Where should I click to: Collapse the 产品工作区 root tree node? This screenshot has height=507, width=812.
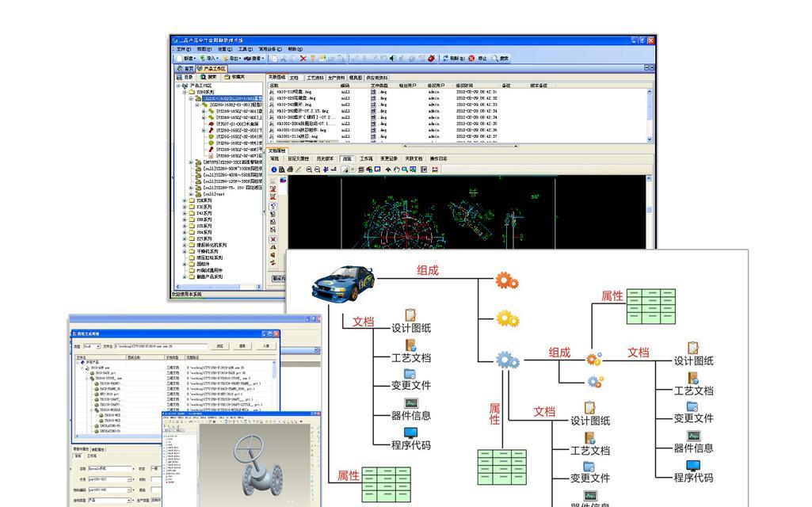pyautogui.click(x=178, y=86)
